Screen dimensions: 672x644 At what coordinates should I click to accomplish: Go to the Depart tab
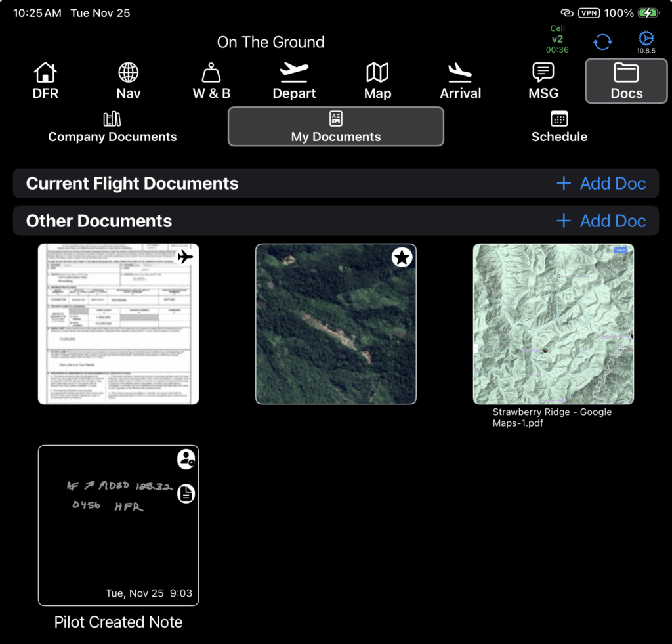(x=294, y=81)
